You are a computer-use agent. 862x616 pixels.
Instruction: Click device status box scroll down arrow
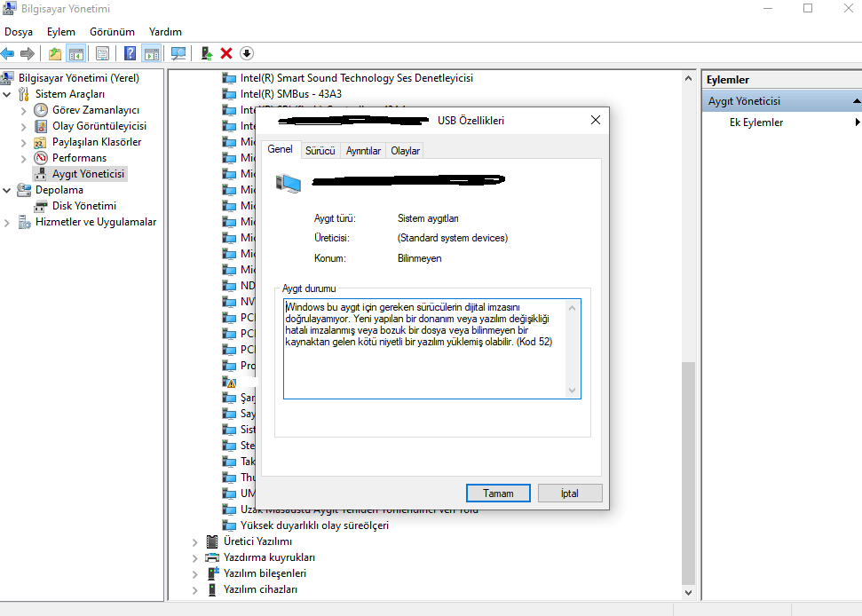573,391
